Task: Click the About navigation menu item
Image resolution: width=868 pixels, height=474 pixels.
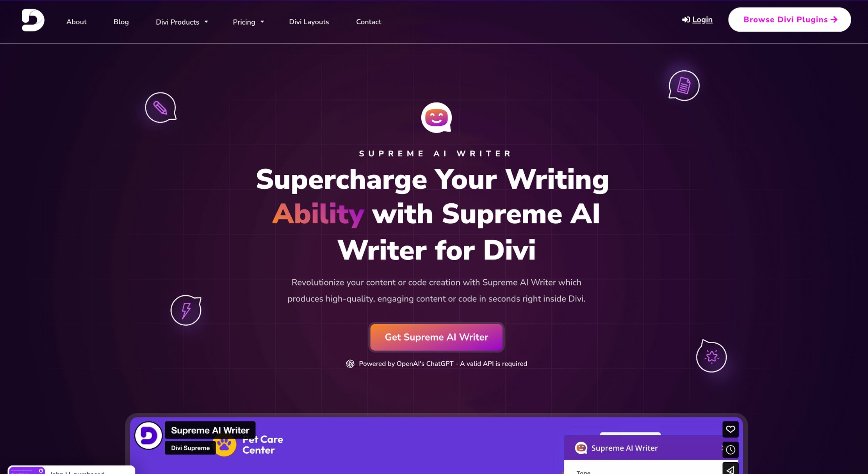Action: pyautogui.click(x=76, y=21)
